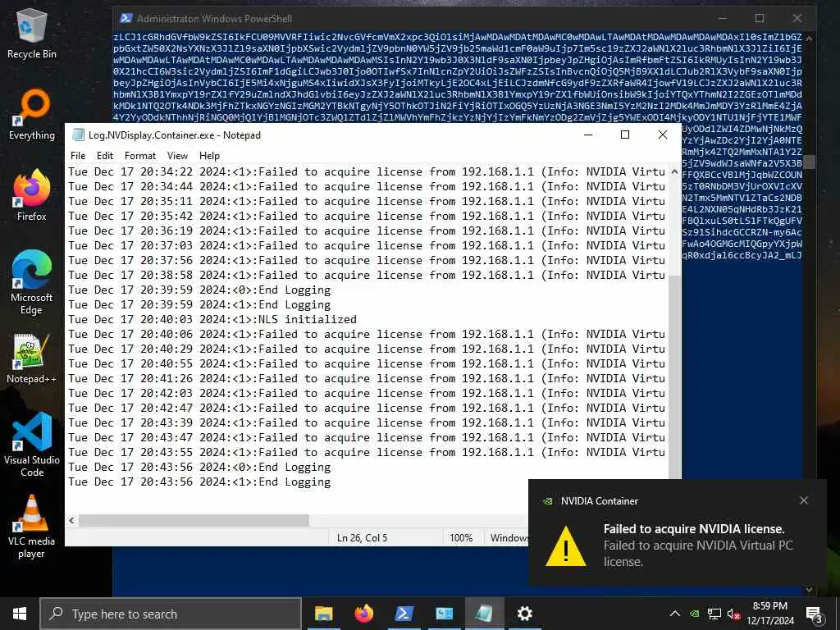Screen dimensions: 840x630
Task: Minimize the PowerShell window
Action: click(724, 18)
